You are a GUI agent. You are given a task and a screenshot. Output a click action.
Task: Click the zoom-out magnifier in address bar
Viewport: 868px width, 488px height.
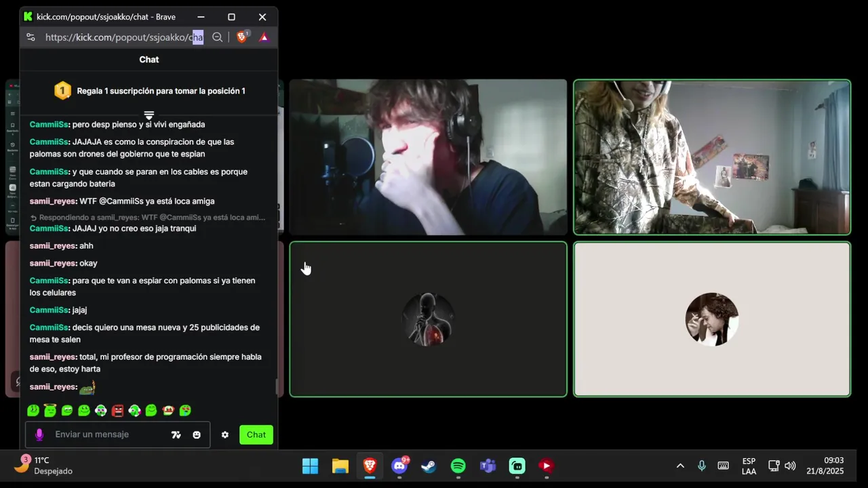(x=217, y=37)
